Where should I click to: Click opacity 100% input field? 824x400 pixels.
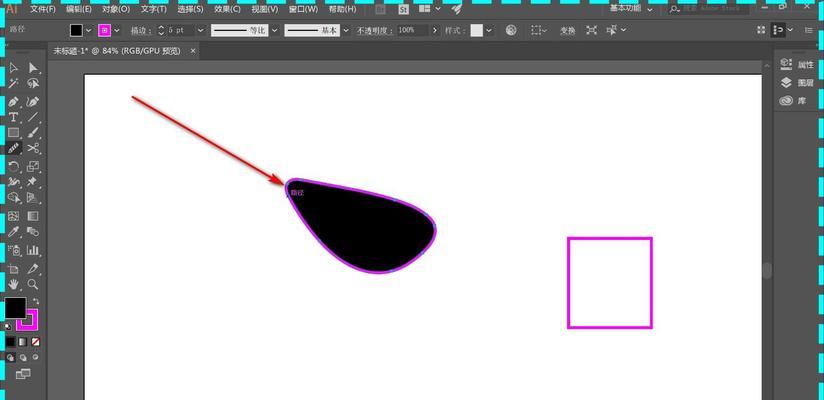tap(413, 30)
